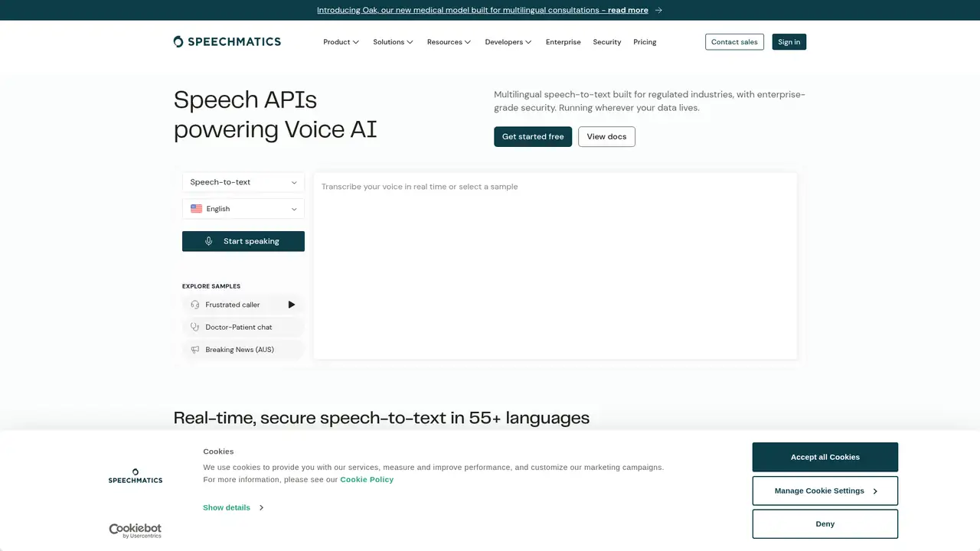
Task: Expand the Developers menu
Action: pos(508,42)
